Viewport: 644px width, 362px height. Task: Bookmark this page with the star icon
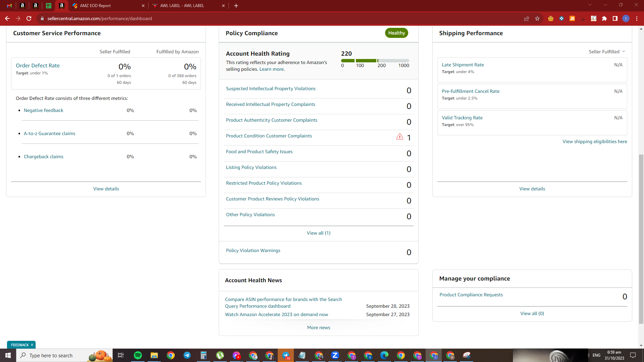pos(537,18)
